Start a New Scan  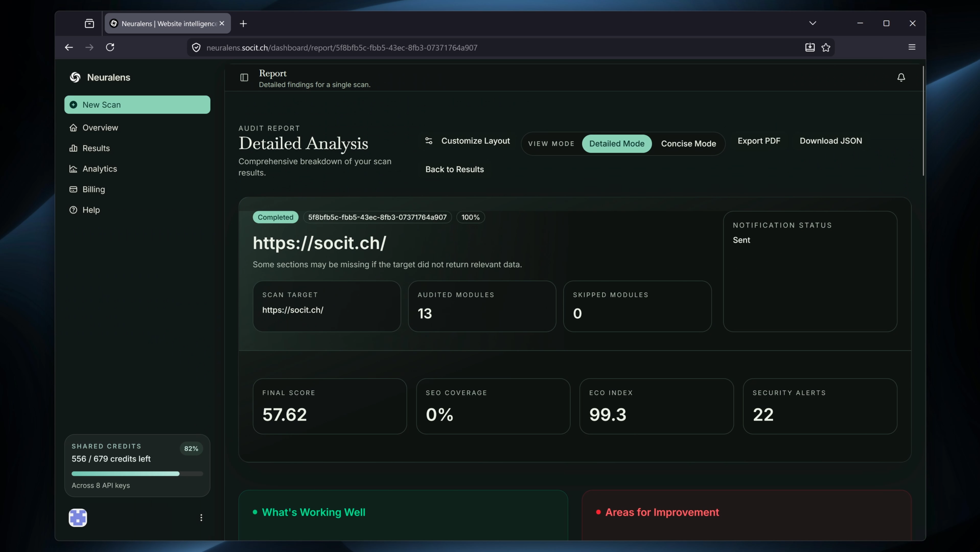[137, 105]
